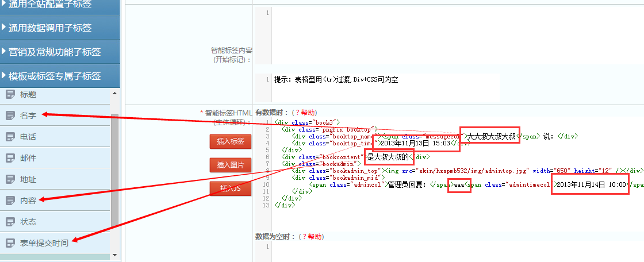The height and width of the screenshot is (262, 644).
Task: Click the 状态 tag icon
Action: click(10, 222)
